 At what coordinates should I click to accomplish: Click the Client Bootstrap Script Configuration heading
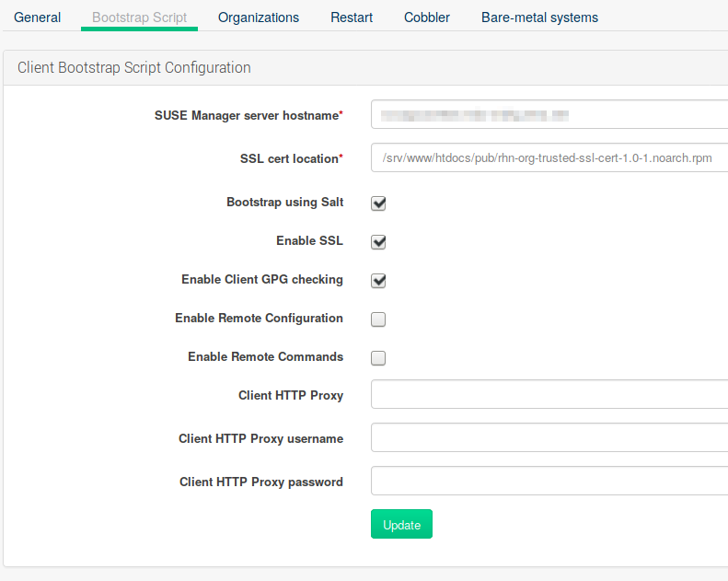(134, 68)
